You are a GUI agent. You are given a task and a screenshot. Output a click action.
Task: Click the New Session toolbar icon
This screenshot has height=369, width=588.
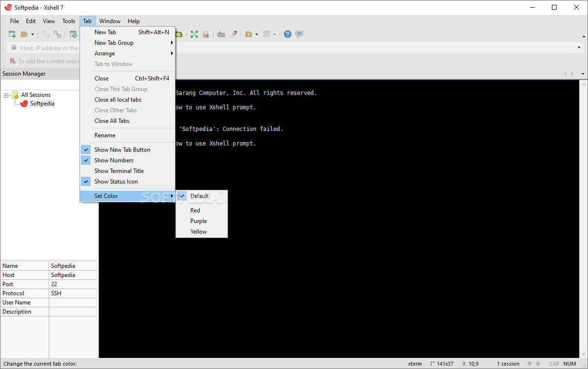pos(12,34)
